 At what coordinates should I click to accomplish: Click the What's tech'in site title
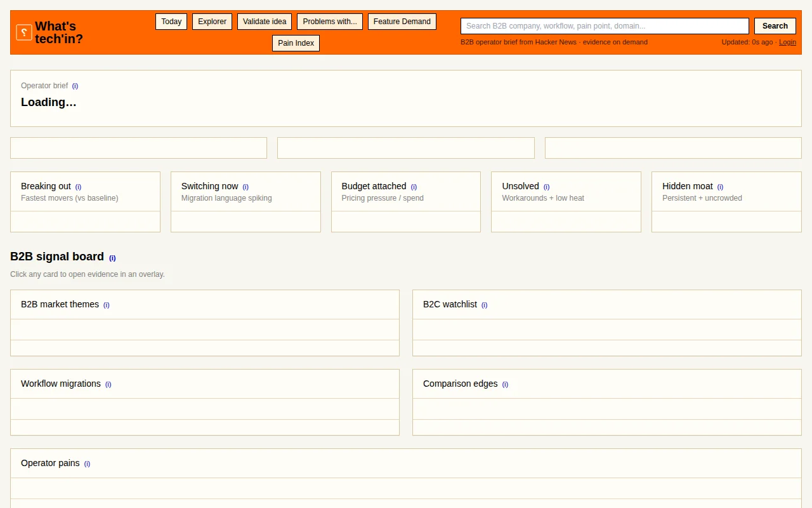tap(59, 32)
